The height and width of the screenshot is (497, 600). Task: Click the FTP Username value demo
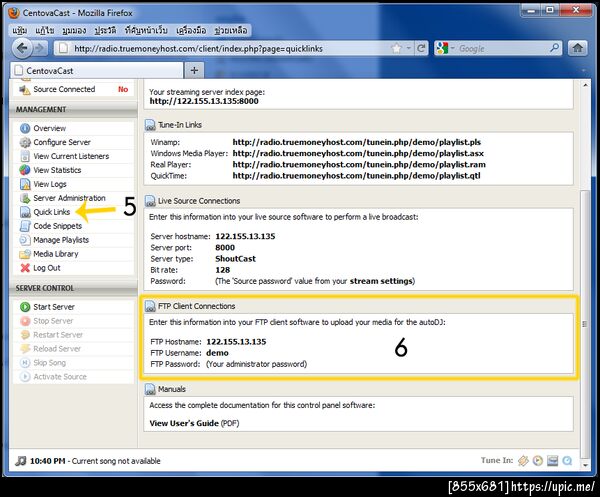217,353
